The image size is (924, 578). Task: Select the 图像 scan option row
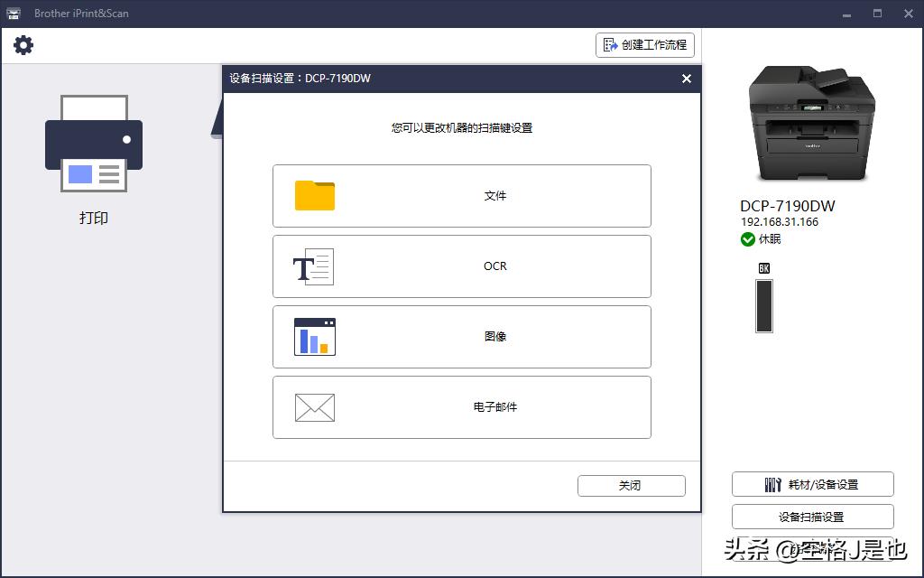(461, 336)
